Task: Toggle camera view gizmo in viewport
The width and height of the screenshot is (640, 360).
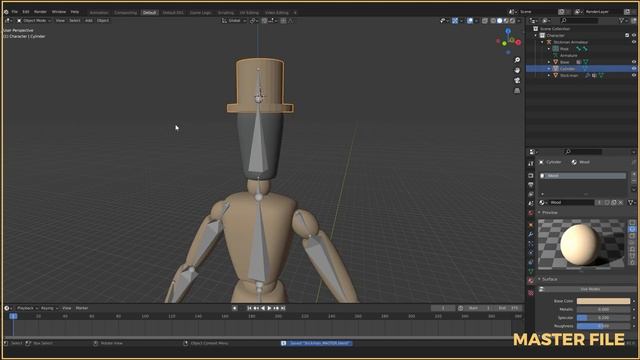Action: point(517,80)
